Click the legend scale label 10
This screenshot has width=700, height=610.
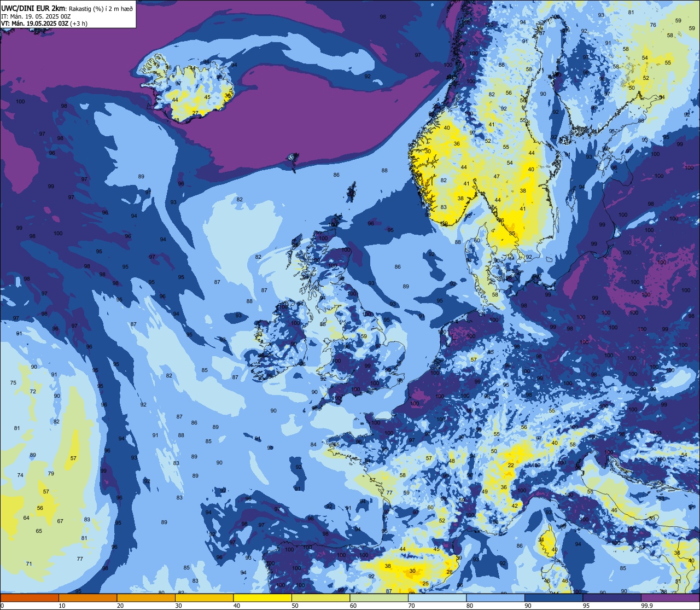point(62,606)
